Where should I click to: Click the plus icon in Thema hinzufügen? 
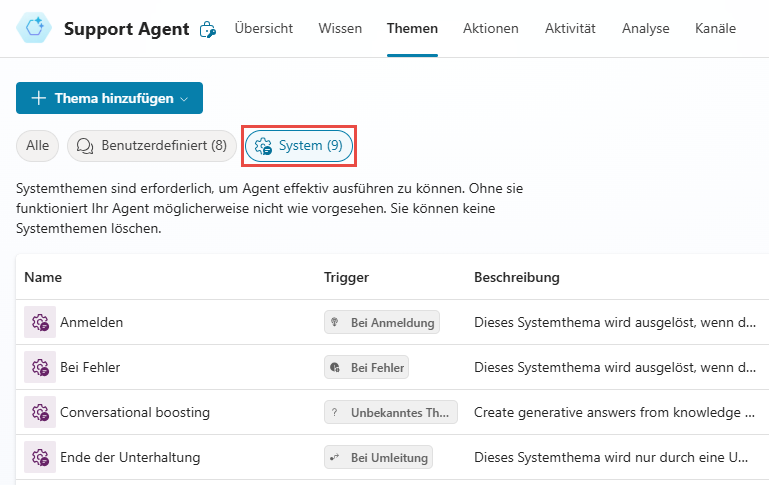click(x=39, y=98)
